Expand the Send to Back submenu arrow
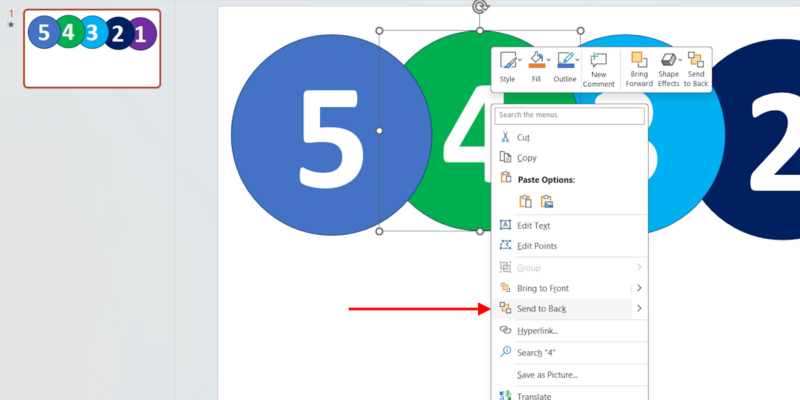800x400 pixels. (639, 309)
